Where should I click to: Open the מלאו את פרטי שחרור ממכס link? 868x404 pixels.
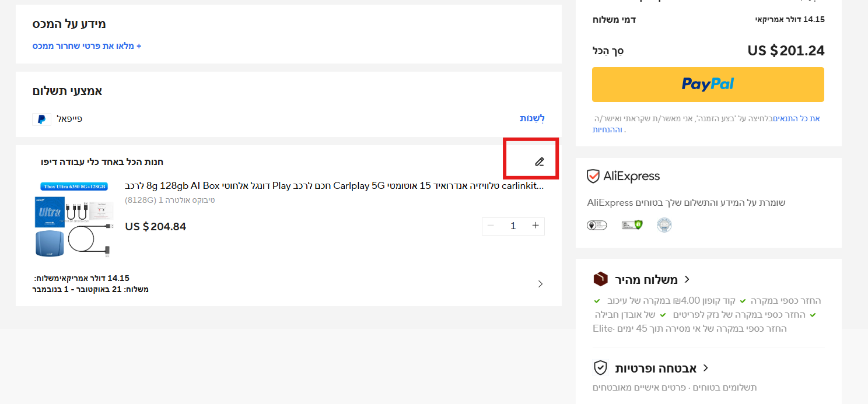pyautogui.click(x=87, y=45)
